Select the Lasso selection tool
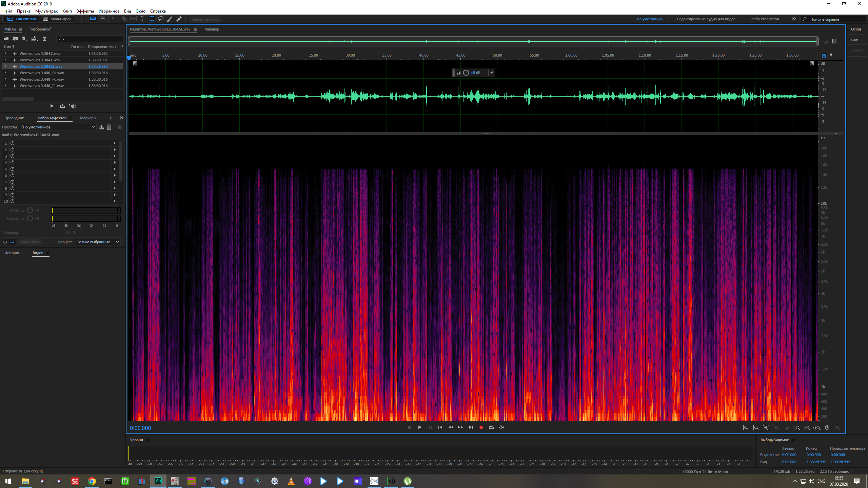This screenshot has height=488, width=868. [x=161, y=19]
